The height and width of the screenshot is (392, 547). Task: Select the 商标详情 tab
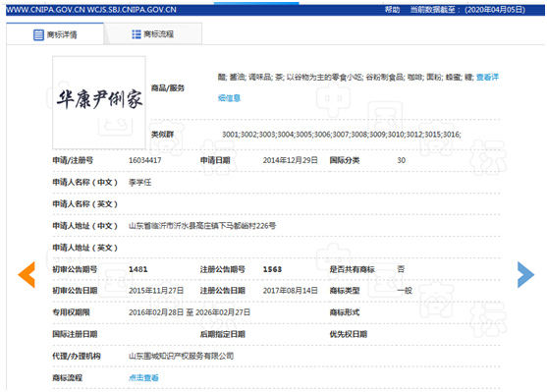click(x=55, y=34)
